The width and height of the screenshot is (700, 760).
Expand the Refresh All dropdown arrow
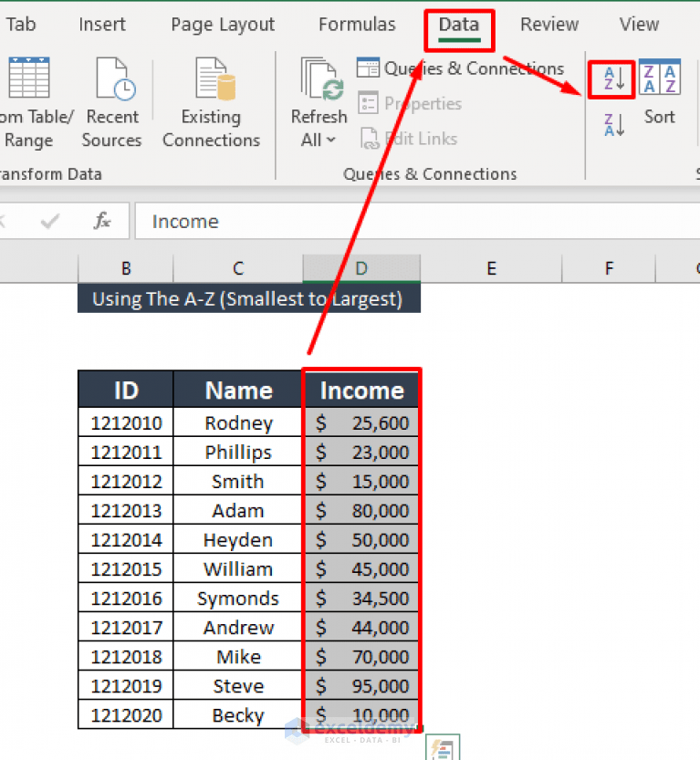(331, 141)
